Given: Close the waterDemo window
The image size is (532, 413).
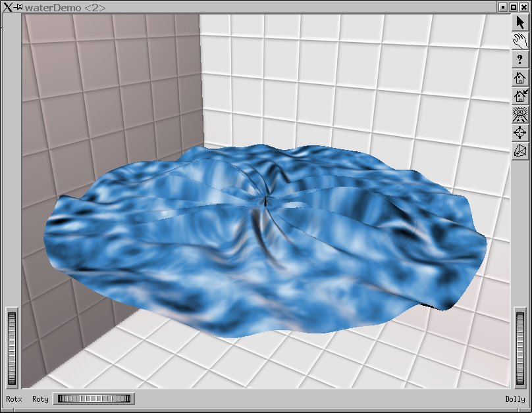Looking at the screenshot, I should 524,7.
